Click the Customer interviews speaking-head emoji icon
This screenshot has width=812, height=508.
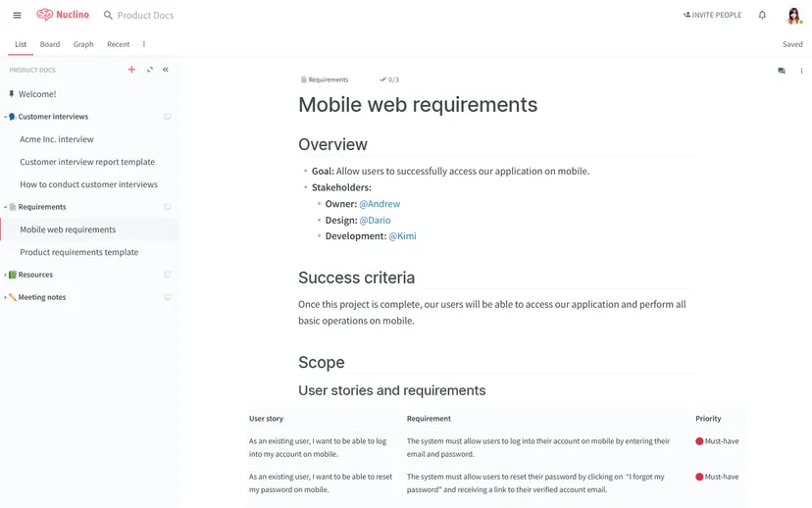tap(13, 117)
